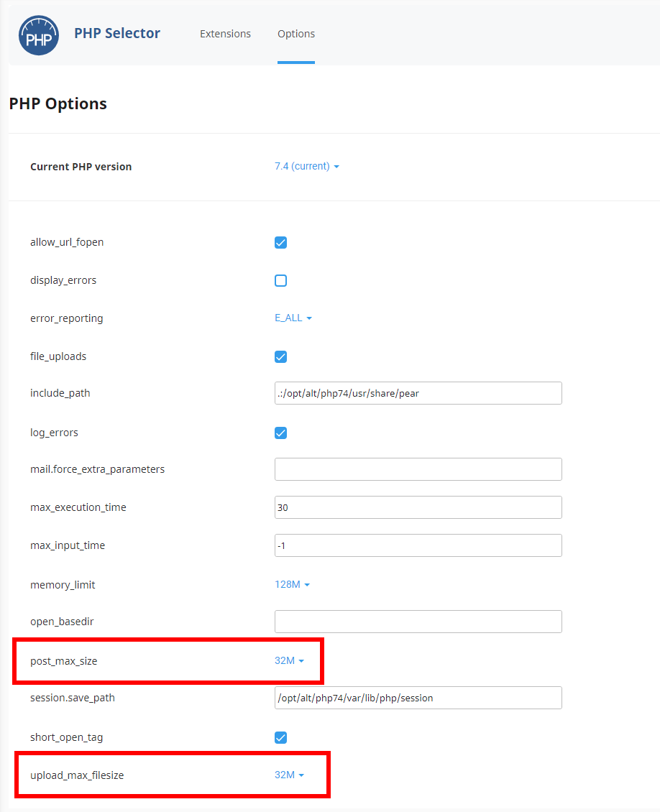Open the post_max_size 32M dropdown

pyautogui.click(x=290, y=660)
